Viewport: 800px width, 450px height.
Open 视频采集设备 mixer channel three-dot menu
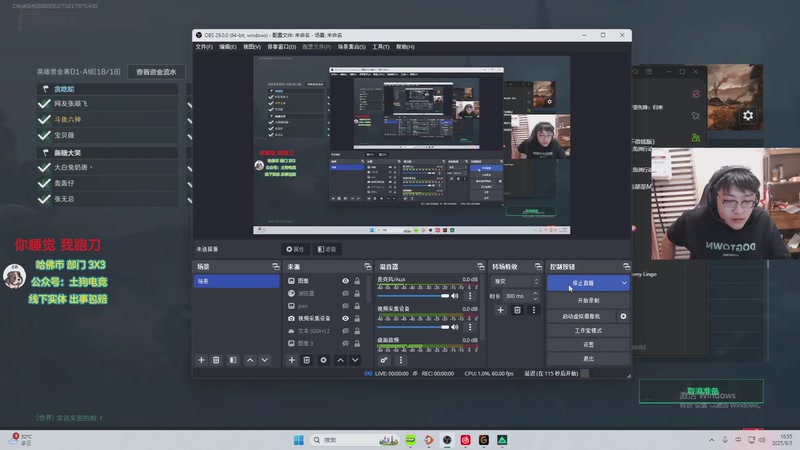point(470,327)
